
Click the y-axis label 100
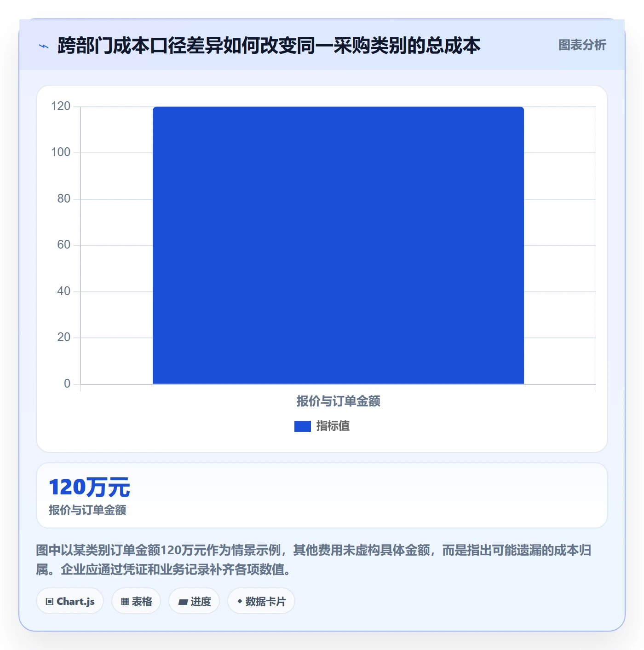pos(61,152)
